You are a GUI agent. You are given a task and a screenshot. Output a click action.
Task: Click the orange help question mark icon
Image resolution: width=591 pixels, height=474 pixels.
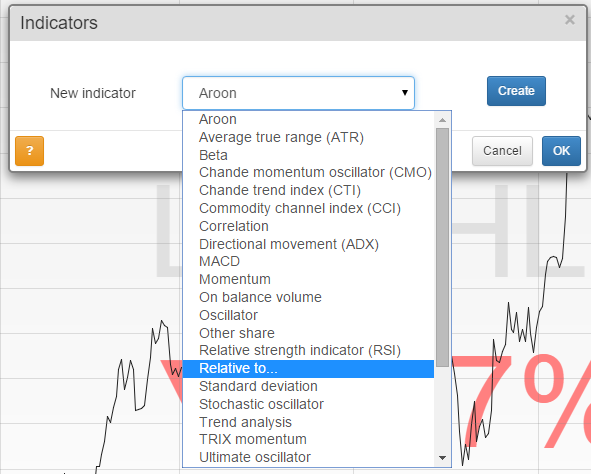tap(29, 151)
